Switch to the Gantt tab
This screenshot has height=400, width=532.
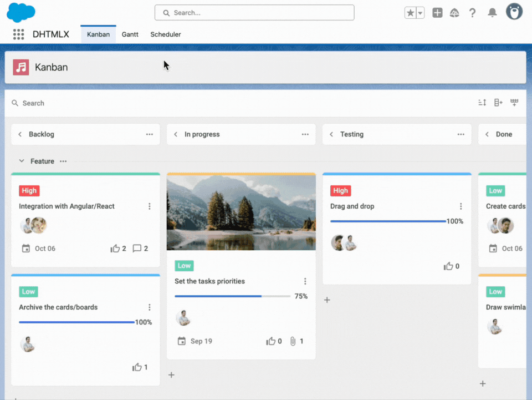click(130, 34)
